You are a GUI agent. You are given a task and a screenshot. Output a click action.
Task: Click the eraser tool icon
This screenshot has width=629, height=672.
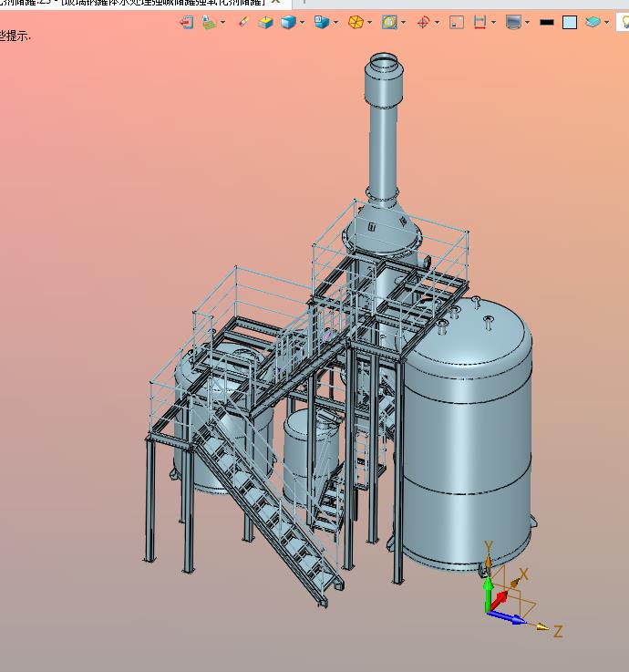click(243, 22)
